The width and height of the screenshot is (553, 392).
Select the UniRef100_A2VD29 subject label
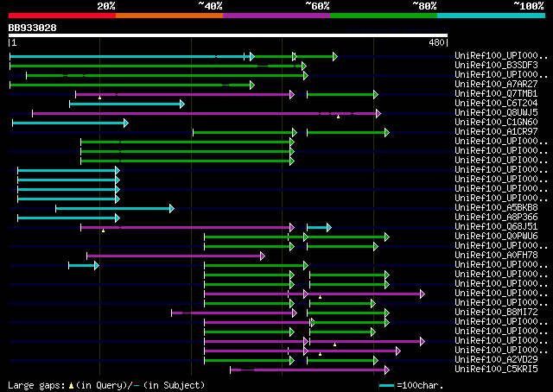pyautogui.click(x=496, y=359)
